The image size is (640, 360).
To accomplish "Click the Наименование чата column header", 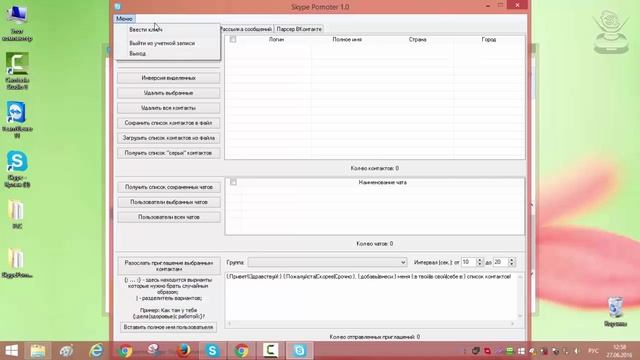I will tap(382, 182).
